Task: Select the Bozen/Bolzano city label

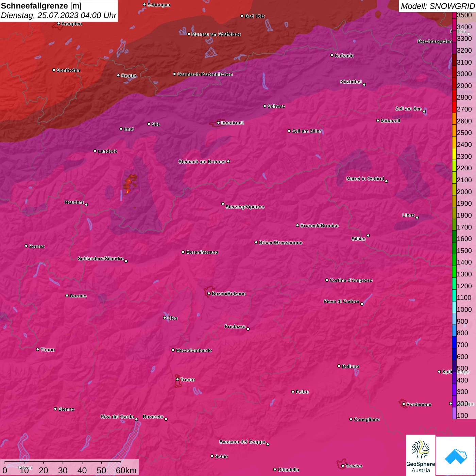Action: [x=229, y=293]
